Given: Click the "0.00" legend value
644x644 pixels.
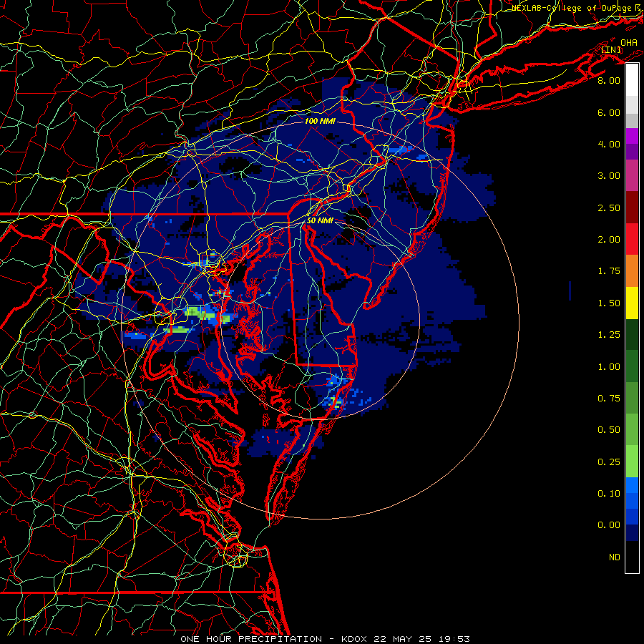Looking at the screenshot, I should 609,525.
